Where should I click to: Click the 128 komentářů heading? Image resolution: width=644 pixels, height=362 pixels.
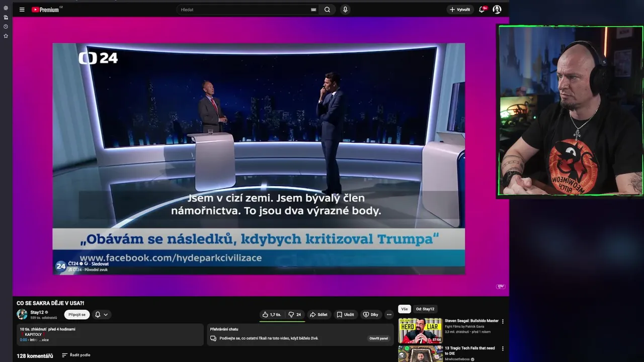pos(35,356)
